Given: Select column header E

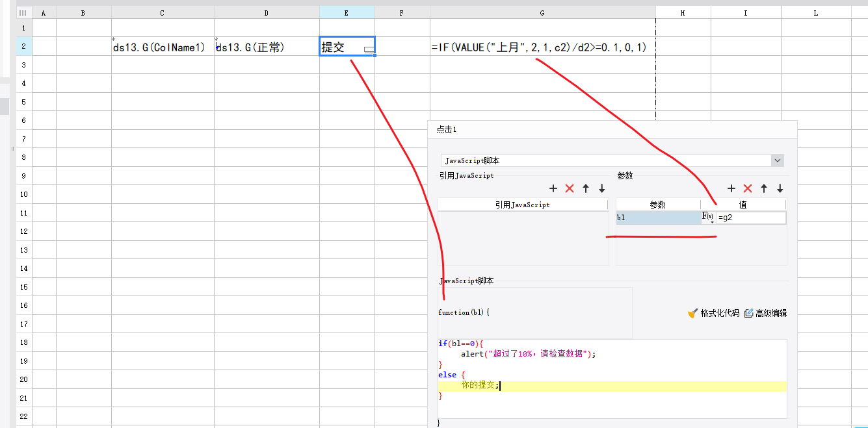Looking at the screenshot, I should [347, 12].
